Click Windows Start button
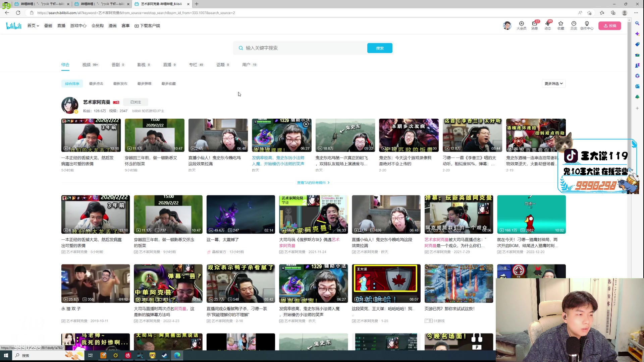The height and width of the screenshot is (362, 644). coord(6,355)
